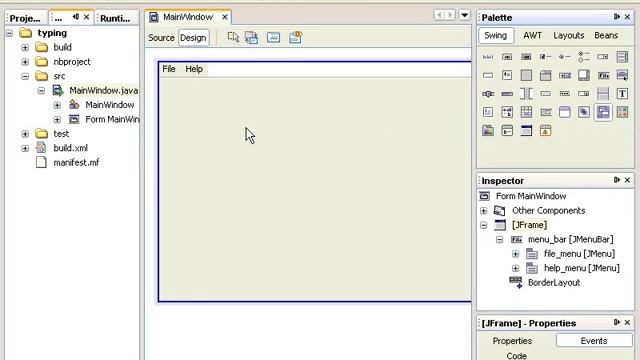Switch to the Projects tab
The image size is (640, 360).
tap(25, 18)
